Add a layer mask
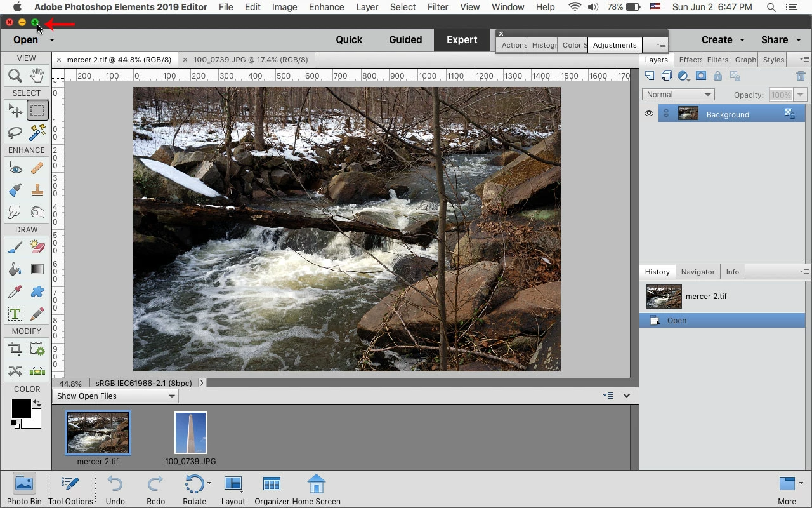Image resolution: width=812 pixels, height=508 pixels. tap(701, 76)
